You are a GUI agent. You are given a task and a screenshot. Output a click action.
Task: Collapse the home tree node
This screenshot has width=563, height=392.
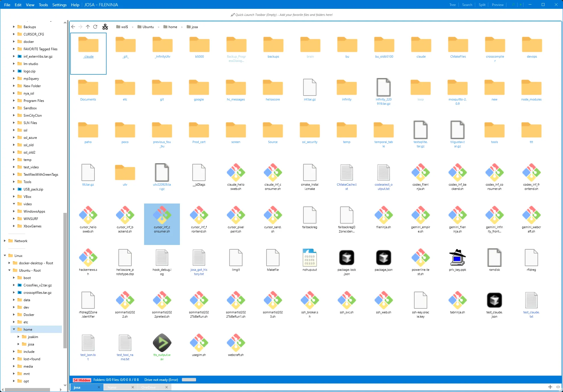(x=14, y=329)
